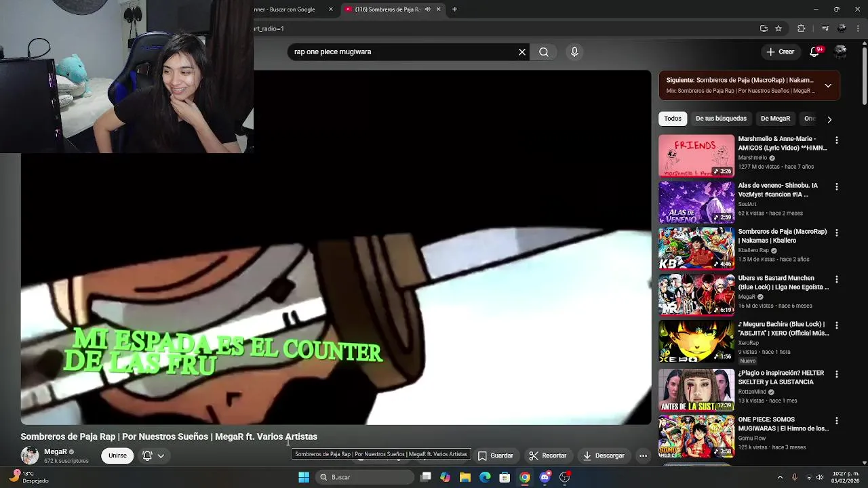Viewport: 868px width, 488px height.
Task: Open options for Ubers vs Bastard Munchen video
Action: click(836, 279)
